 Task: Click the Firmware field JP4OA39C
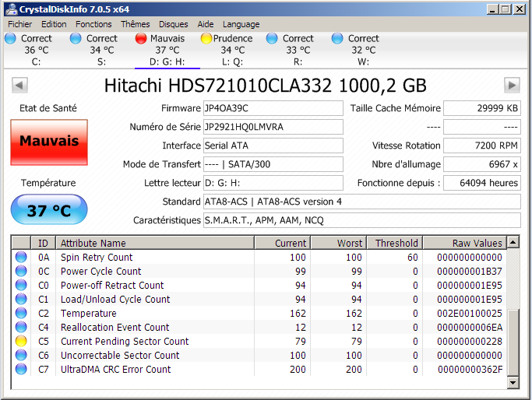273,108
